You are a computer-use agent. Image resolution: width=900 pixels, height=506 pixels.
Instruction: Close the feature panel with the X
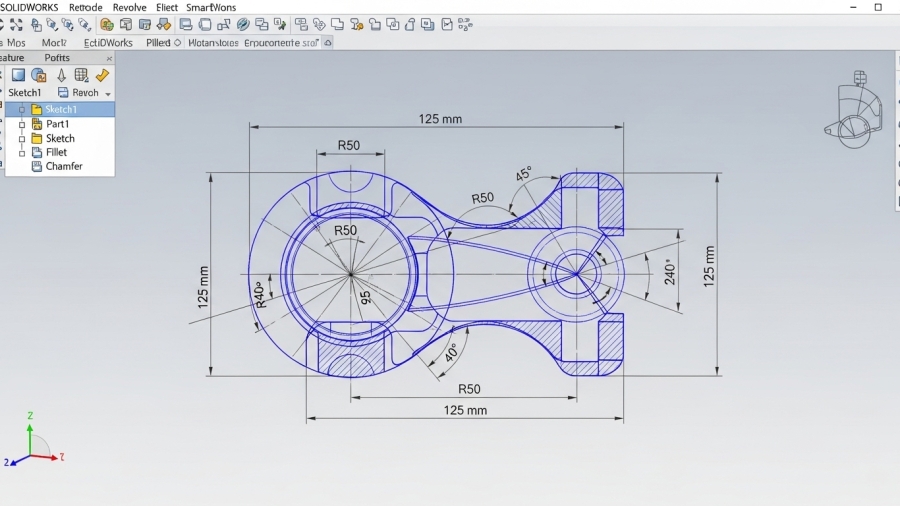[109, 58]
